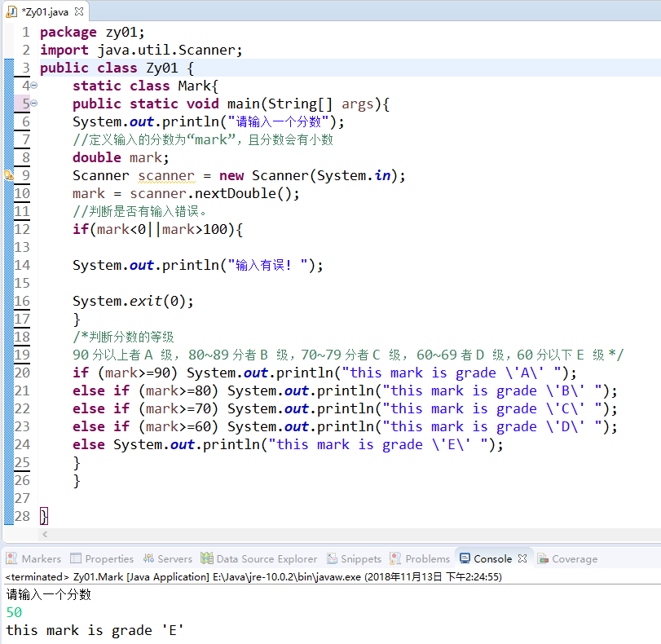Click 'Mark{' in the static class line
661x644 pixels.
tap(198, 86)
